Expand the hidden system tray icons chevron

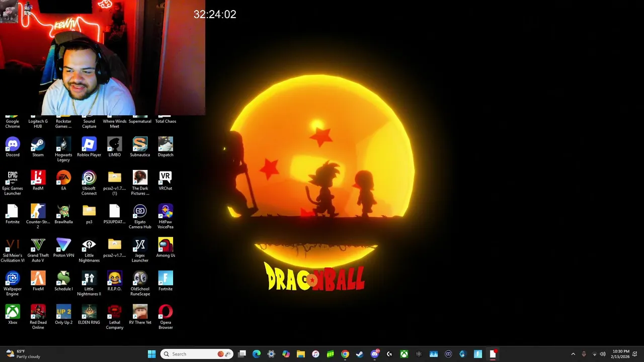(x=573, y=354)
